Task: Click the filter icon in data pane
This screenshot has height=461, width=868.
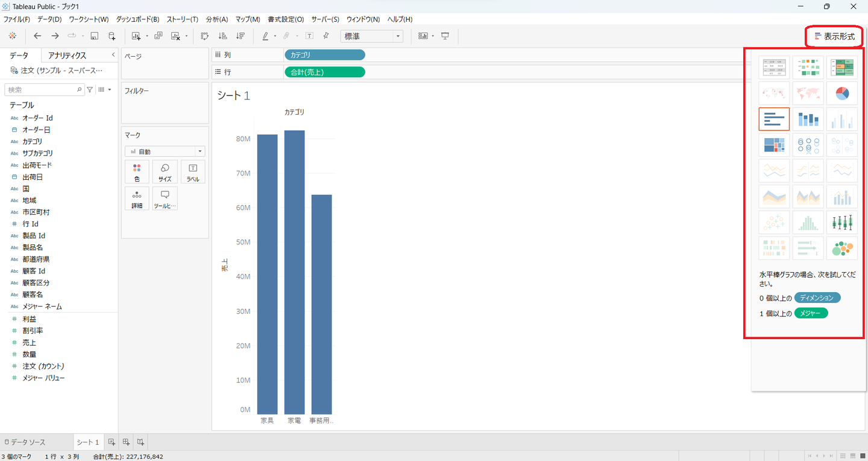Action: [x=90, y=89]
